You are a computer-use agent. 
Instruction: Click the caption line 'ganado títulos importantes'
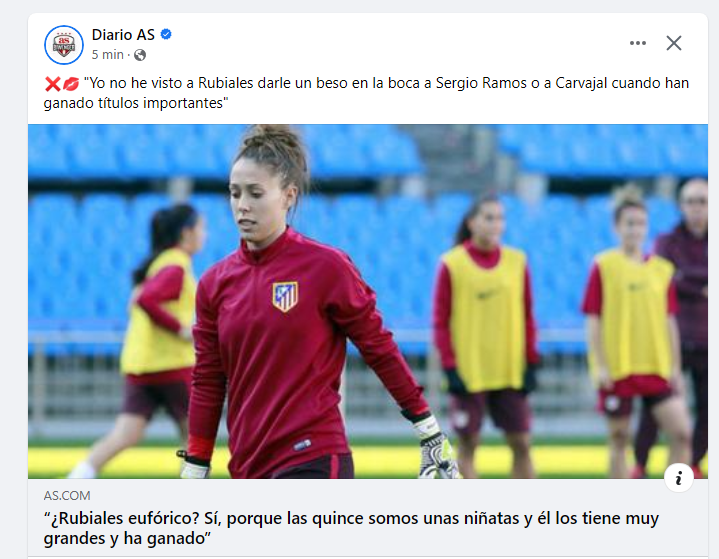coord(136,103)
